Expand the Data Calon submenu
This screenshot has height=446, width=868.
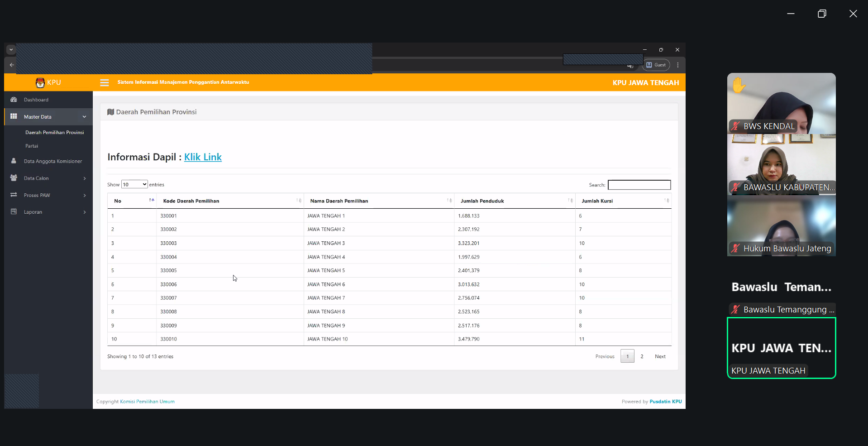click(x=85, y=178)
